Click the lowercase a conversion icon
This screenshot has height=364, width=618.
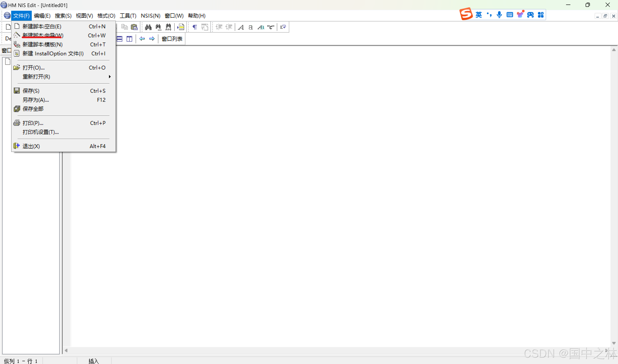click(x=250, y=27)
